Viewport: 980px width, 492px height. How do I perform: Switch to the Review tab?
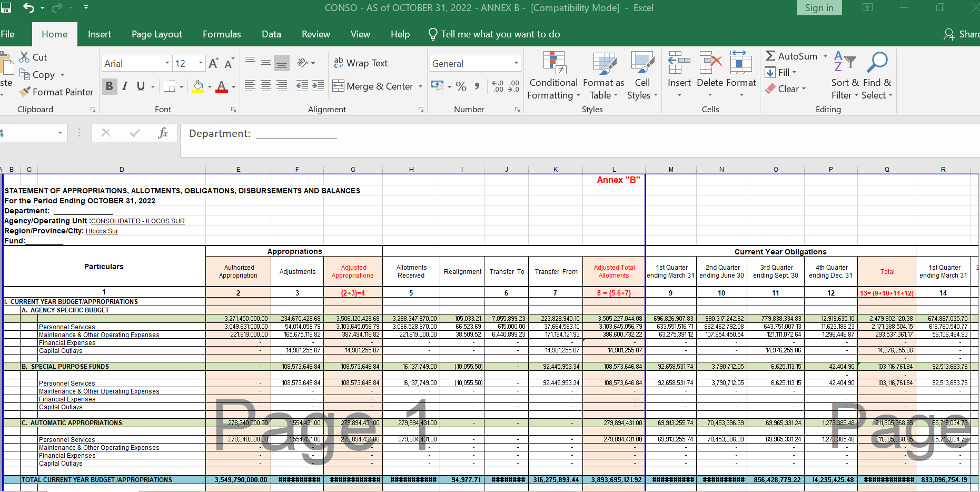[316, 34]
